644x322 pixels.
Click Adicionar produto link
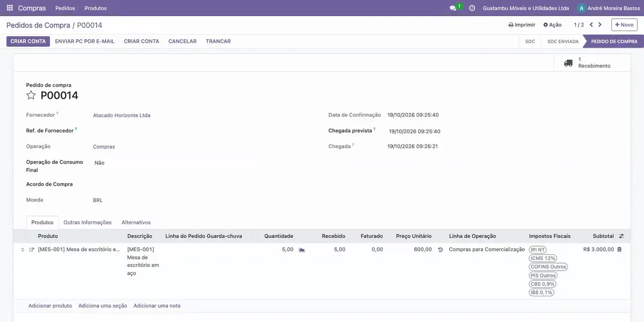pos(50,306)
